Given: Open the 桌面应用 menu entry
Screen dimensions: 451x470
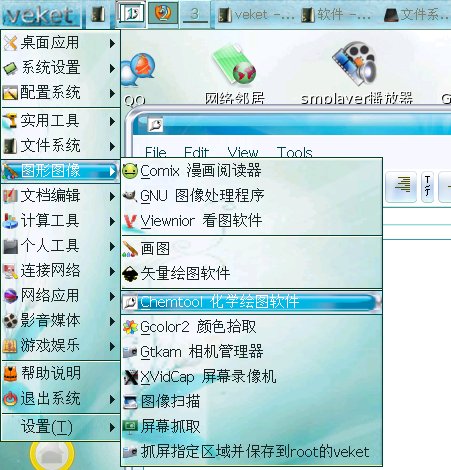Looking at the screenshot, I should point(60,43).
